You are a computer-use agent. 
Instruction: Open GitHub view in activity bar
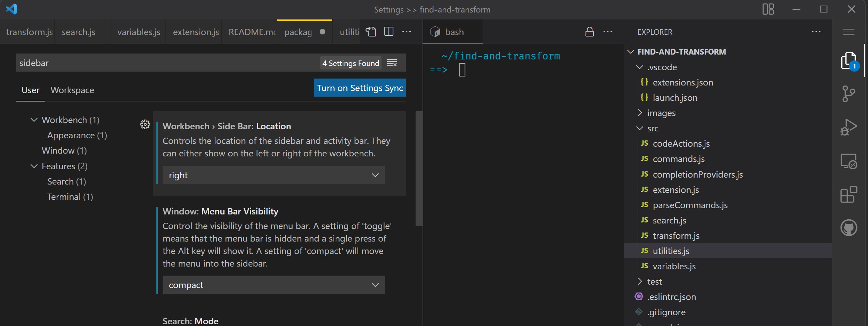(849, 228)
